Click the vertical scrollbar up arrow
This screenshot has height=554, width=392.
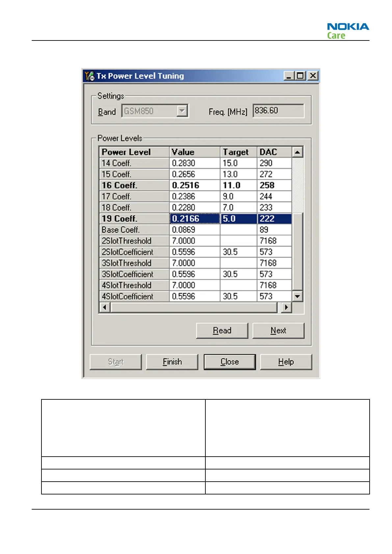297,152
